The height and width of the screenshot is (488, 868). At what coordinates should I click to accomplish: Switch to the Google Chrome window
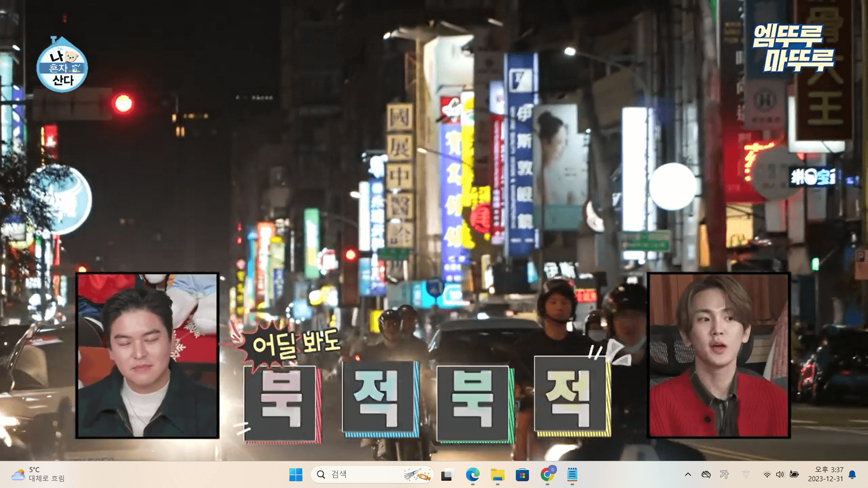tap(547, 474)
